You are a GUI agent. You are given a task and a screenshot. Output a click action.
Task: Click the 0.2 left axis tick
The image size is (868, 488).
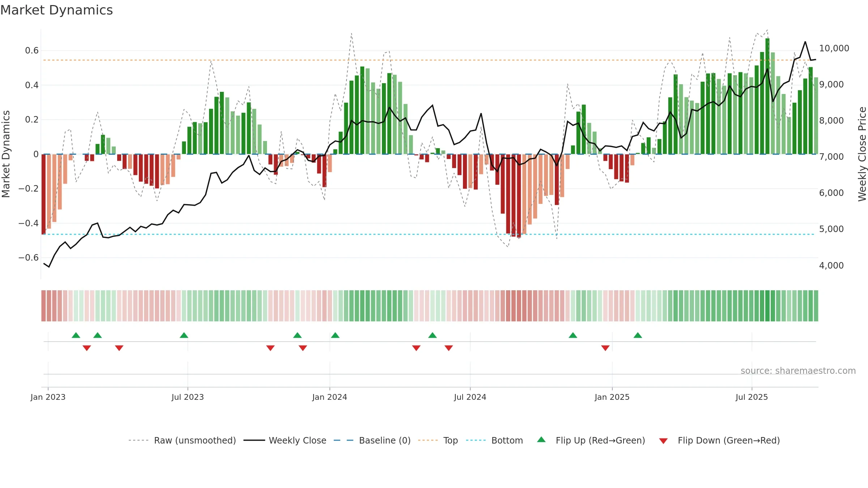click(32, 120)
